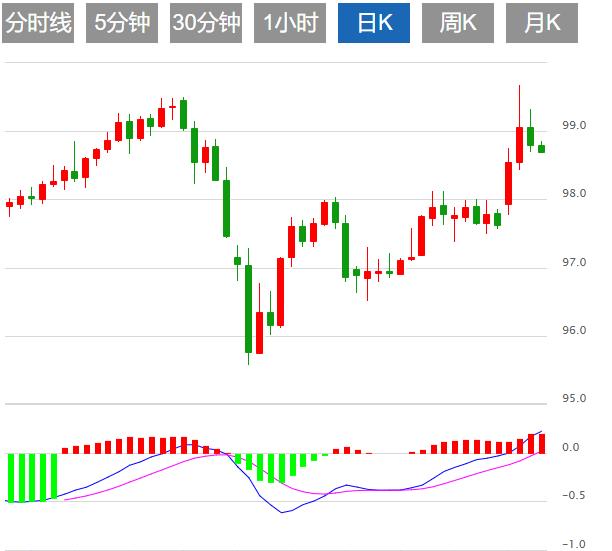Viewport: 612px width, 551px height.
Task: Click the 96.0 price axis label
Action: (x=574, y=330)
